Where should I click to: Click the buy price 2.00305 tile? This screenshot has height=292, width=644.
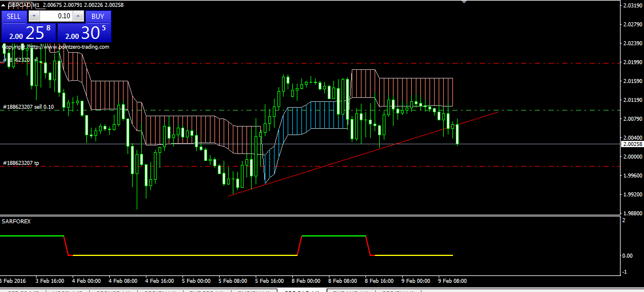[85, 33]
